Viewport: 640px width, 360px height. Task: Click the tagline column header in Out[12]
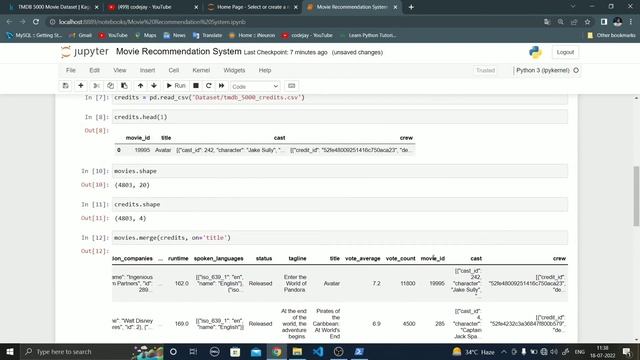point(297,258)
